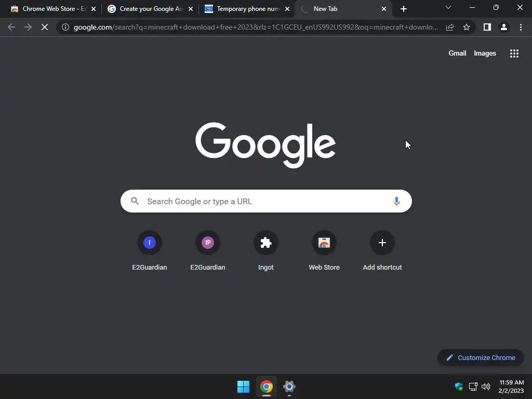The height and width of the screenshot is (399, 532).
Task: Open Chrome from the taskbar
Action: (x=267, y=387)
